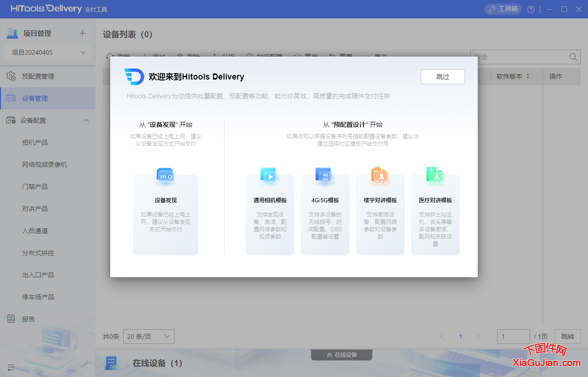Click the Hitools Delivery welcome logo

point(134,77)
